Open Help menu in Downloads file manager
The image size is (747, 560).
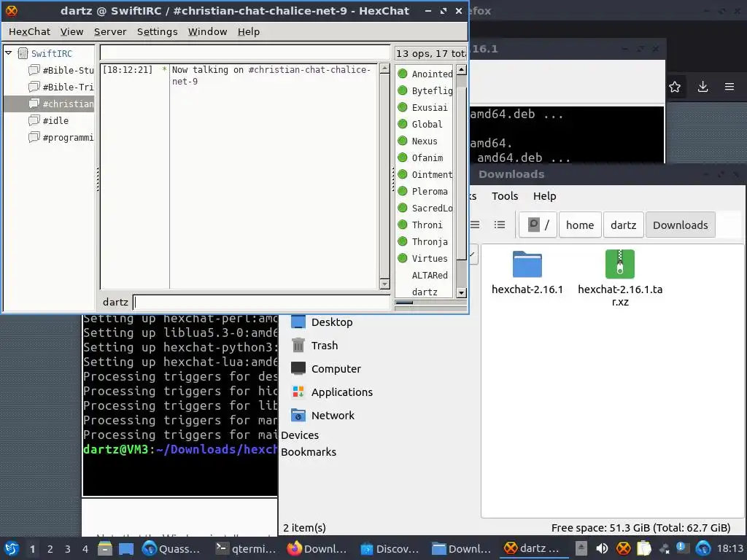(544, 196)
